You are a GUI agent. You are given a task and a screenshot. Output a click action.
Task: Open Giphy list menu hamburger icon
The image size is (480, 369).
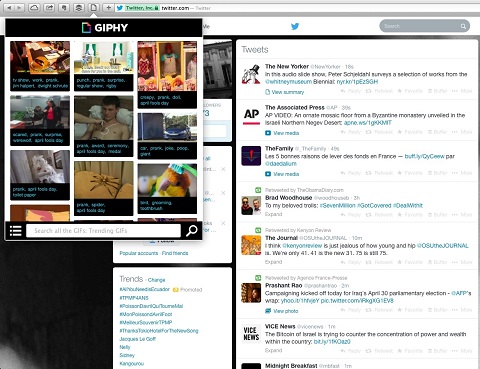point(15,231)
